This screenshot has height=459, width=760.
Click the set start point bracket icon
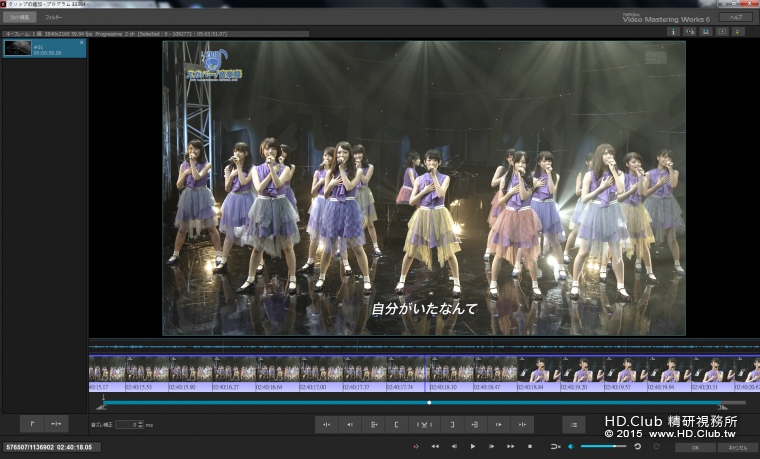pyautogui.click(x=398, y=424)
